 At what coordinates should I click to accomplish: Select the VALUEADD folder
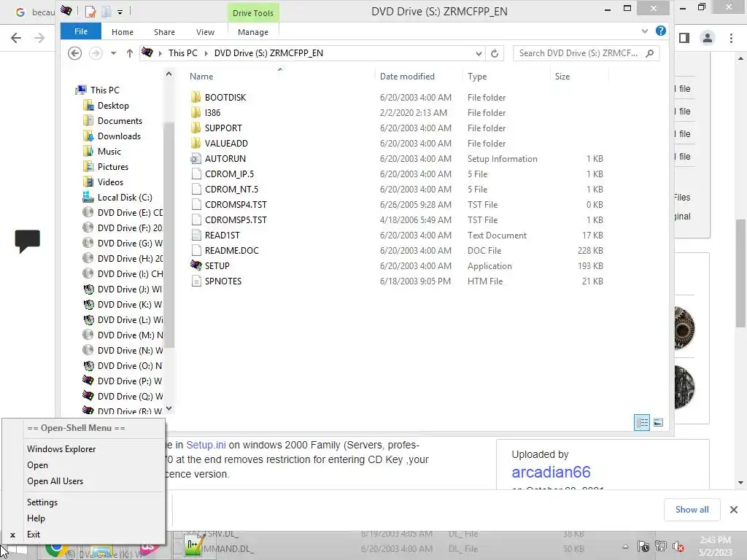point(226,144)
